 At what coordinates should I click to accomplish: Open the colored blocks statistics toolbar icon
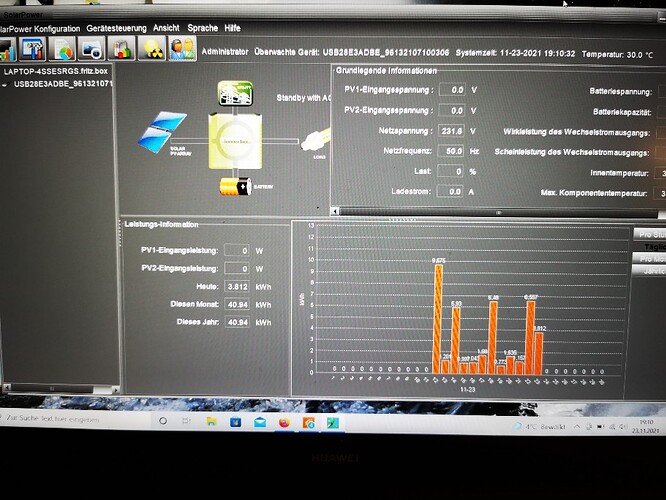[x=121, y=49]
